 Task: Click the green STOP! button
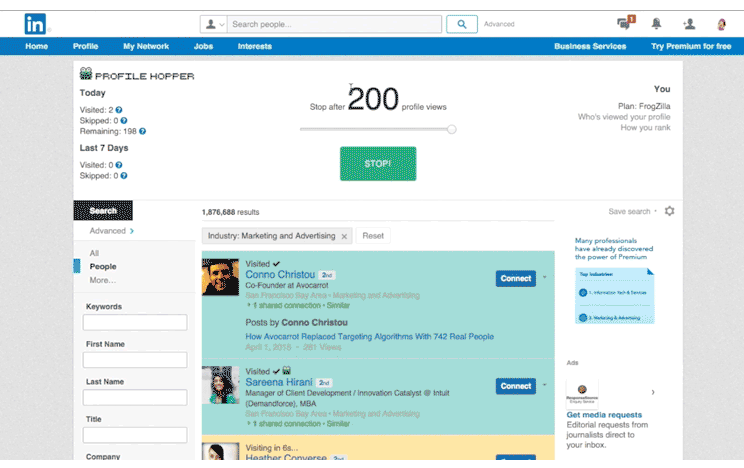378,164
